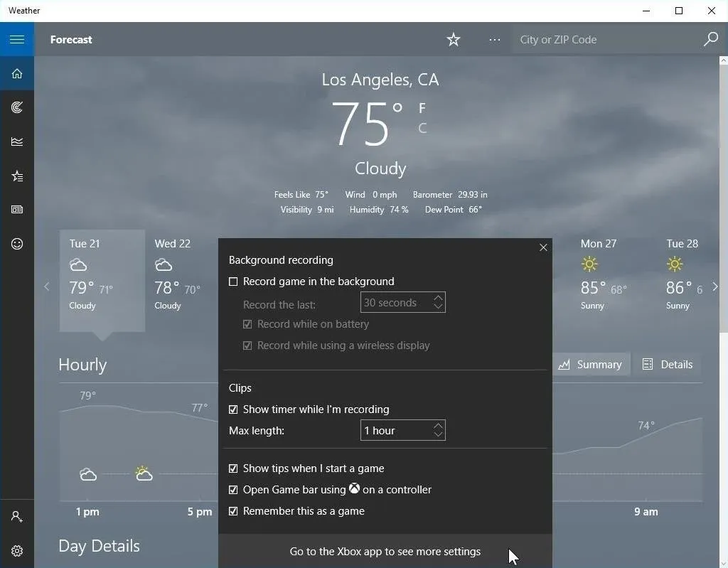
Task: Click the Weather window vertical scrollbar
Action: pyautogui.click(x=723, y=199)
